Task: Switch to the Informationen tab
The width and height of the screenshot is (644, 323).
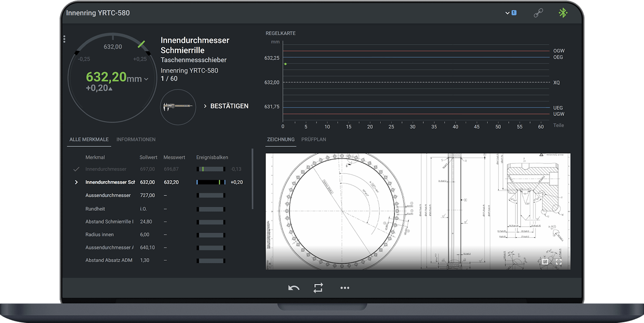Action: pyautogui.click(x=136, y=139)
